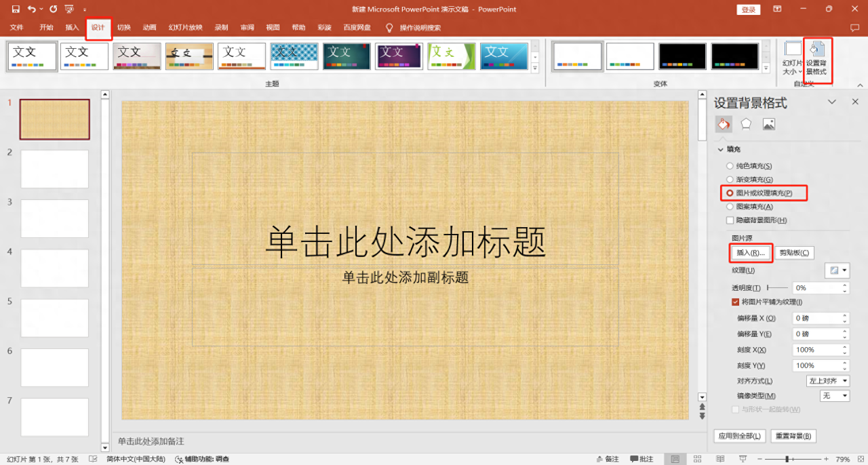Open the effects pentagon icon in format panel
This screenshot has width=868, height=465.
click(x=745, y=124)
